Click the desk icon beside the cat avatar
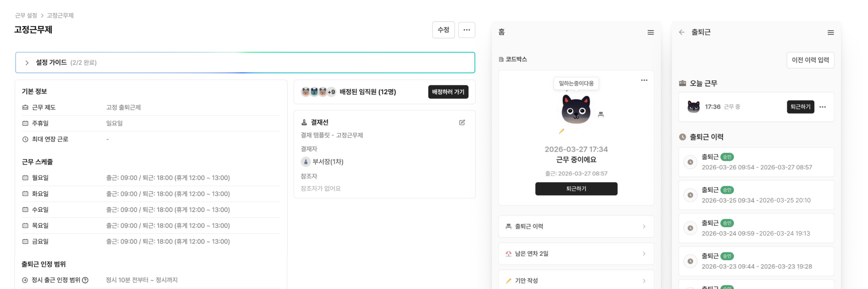The image size is (868, 289). [x=601, y=114]
